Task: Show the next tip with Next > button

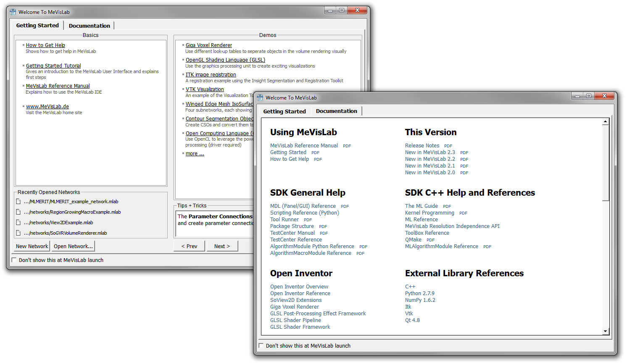Action: click(222, 246)
